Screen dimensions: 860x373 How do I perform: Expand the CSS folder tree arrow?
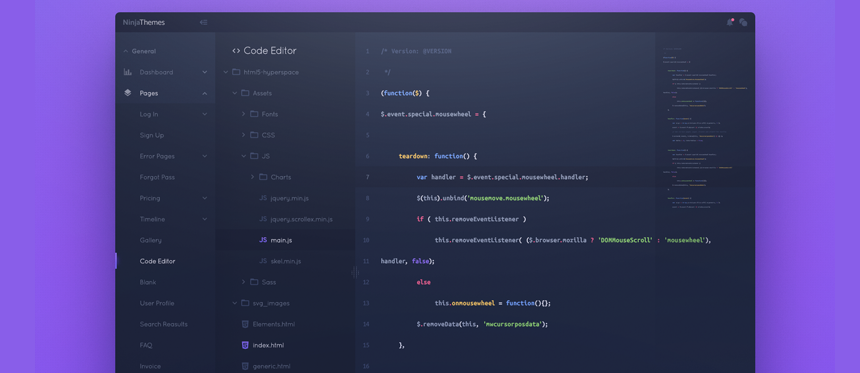(244, 135)
